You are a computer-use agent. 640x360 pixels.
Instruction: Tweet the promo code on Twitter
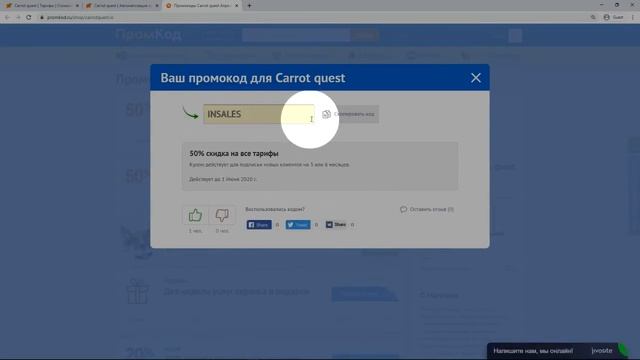[298, 224]
